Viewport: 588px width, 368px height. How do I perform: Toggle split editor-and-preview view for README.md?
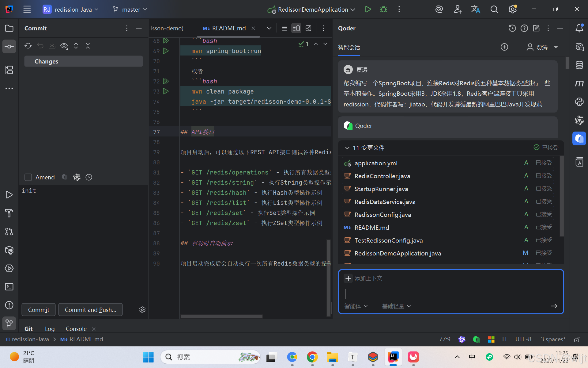point(296,28)
